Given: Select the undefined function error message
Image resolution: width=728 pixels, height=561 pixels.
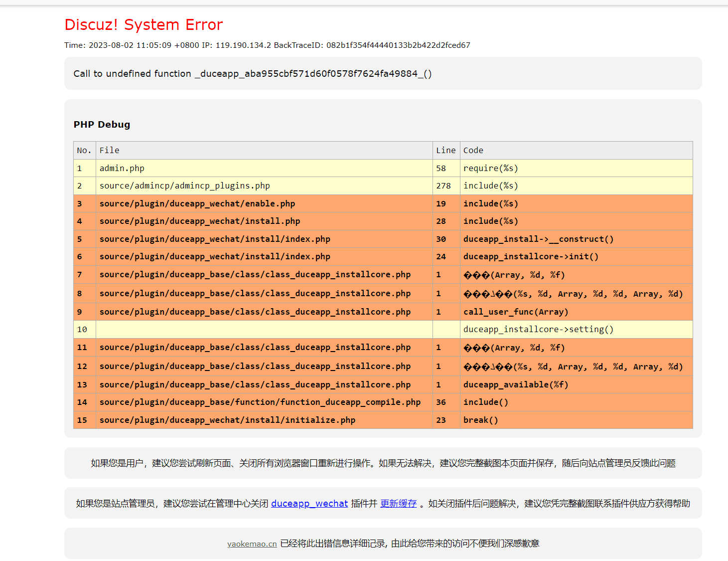Looking at the screenshot, I should click(253, 73).
